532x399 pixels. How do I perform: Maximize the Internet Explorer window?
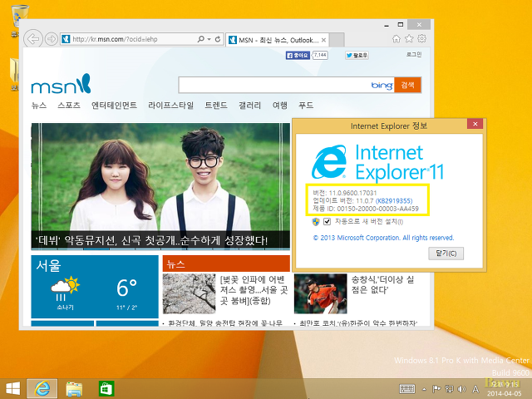[401, 25]
